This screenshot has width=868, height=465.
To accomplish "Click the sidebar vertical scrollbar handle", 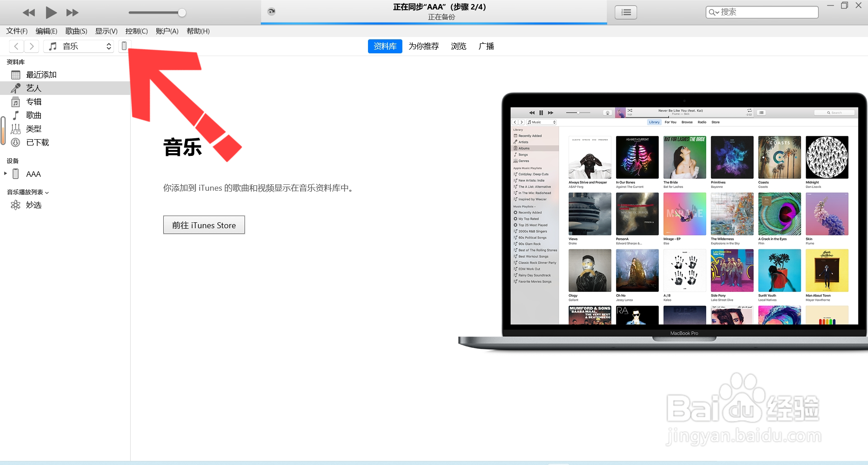I will pyautogui.click(x=3, y=131).
